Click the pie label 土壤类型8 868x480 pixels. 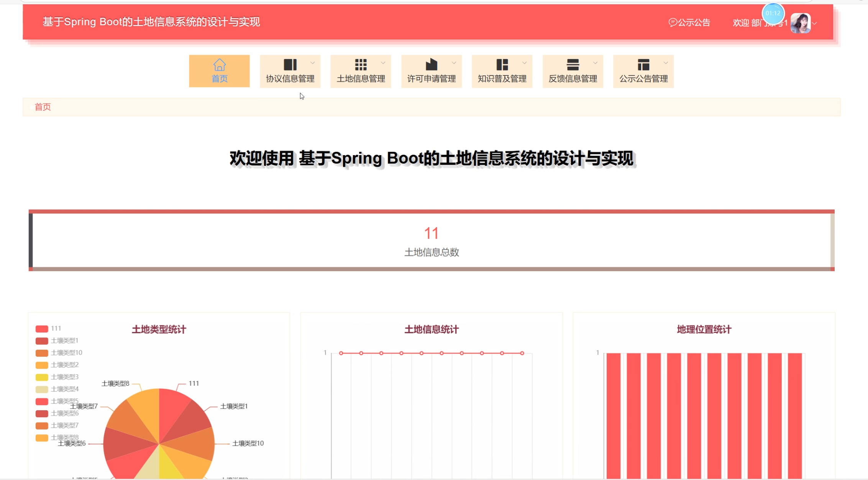(x=115, y=383)
